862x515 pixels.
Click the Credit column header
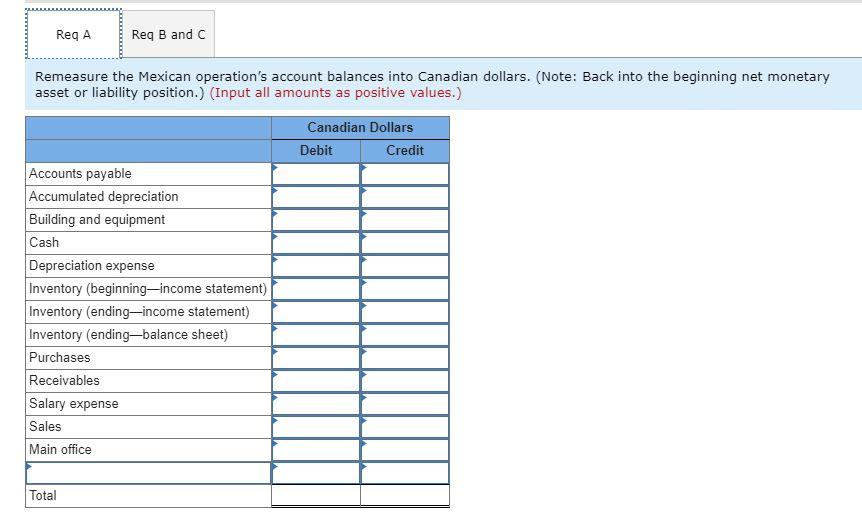coord(405,151)
